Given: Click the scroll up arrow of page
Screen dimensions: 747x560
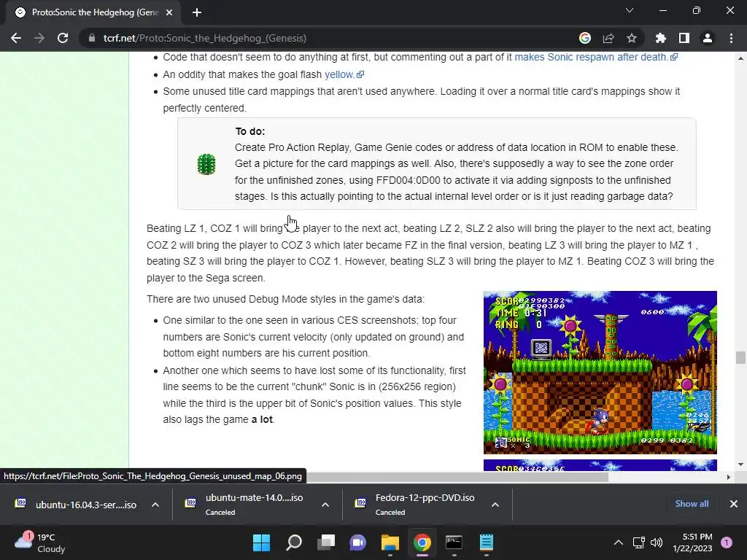Looking at the screenshot, I should pyautogui.click(x=740, y=58).
